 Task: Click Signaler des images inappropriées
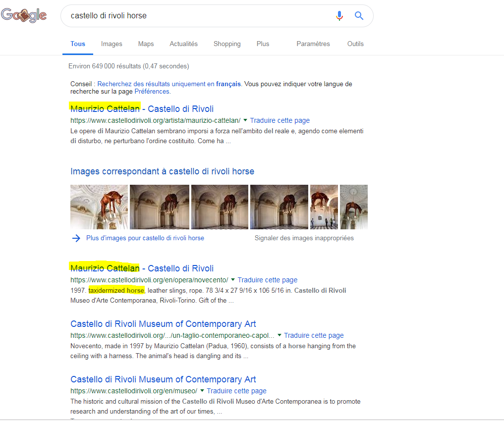(304, 238)
